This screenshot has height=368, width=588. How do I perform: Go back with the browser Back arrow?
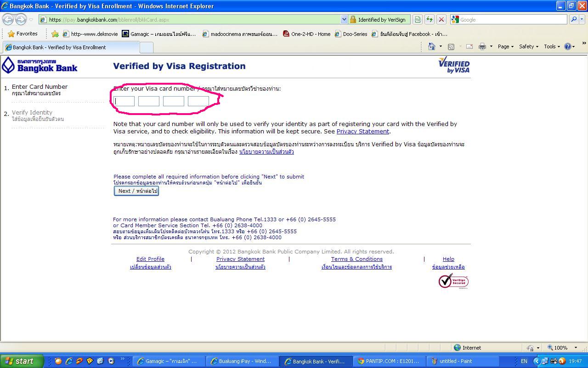8,19
